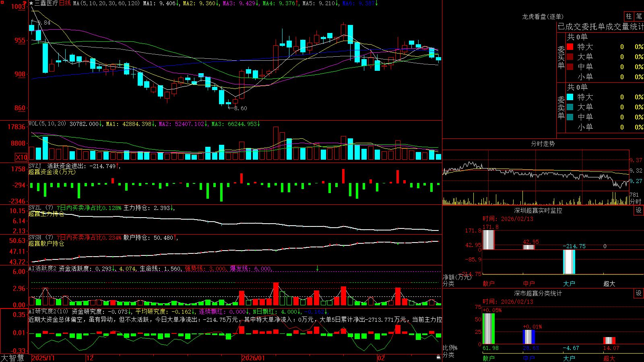The width and height of the screenshot is (644, 362).
Task: Click the 超赢主力持仓 label
Action: click(46, 214)
